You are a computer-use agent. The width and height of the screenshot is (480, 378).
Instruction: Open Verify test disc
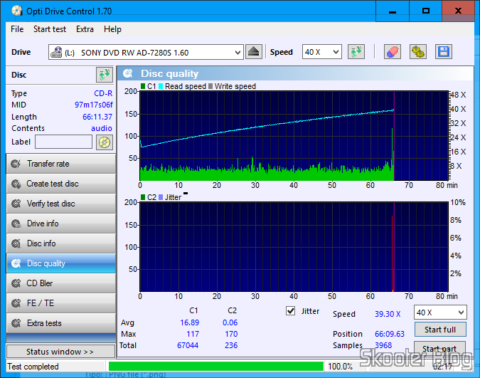click(x=61, y=204)
